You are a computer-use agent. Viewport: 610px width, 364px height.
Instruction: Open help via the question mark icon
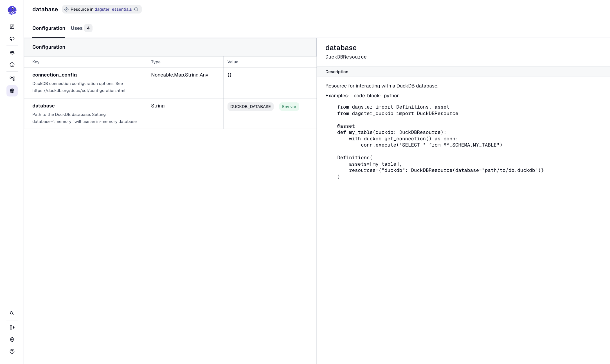pos(12,351)
